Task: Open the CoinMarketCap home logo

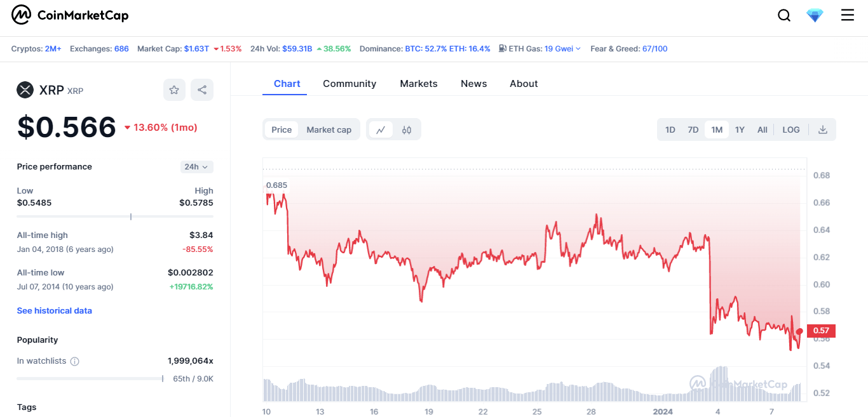Action: pos(70,15)
